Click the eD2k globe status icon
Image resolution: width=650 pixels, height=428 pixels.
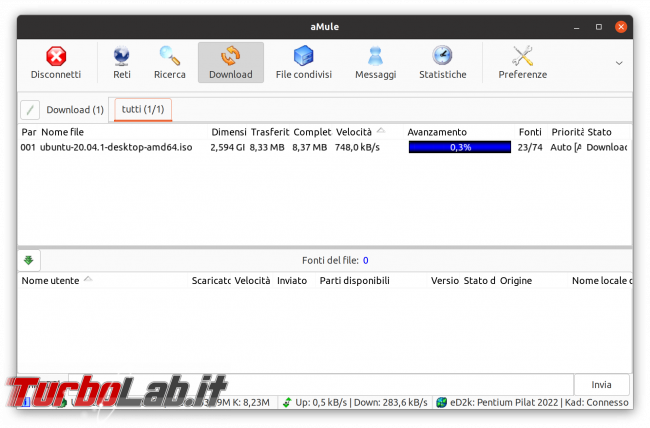(x=441, y=402)
